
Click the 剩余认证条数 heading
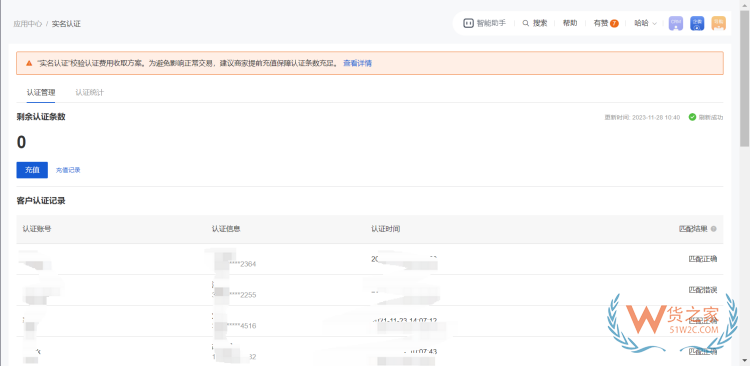(41, 117)
